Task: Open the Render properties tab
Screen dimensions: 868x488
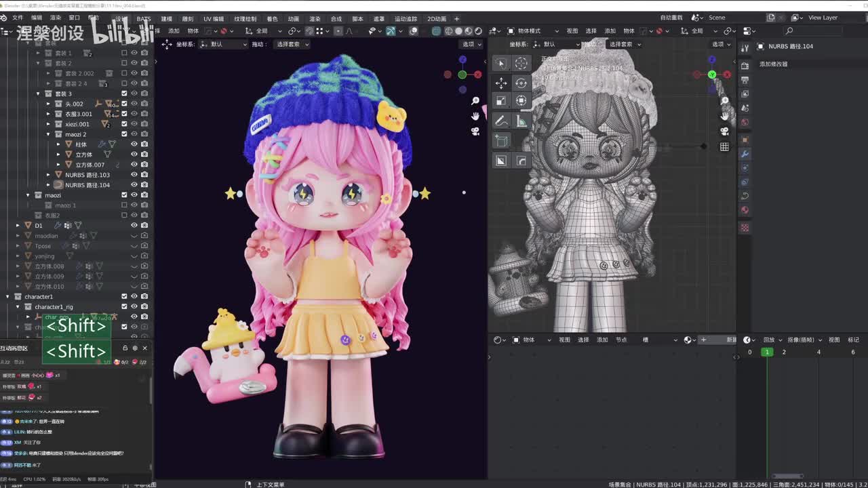Action: pyautogui.click(x=745, y=66)
